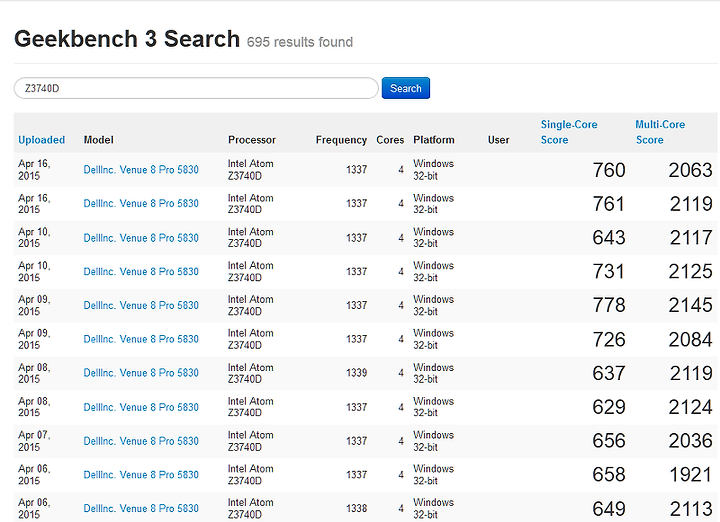720x522 pixels.
Task: Click the multi-core score 2117
Action: point(691,238)
